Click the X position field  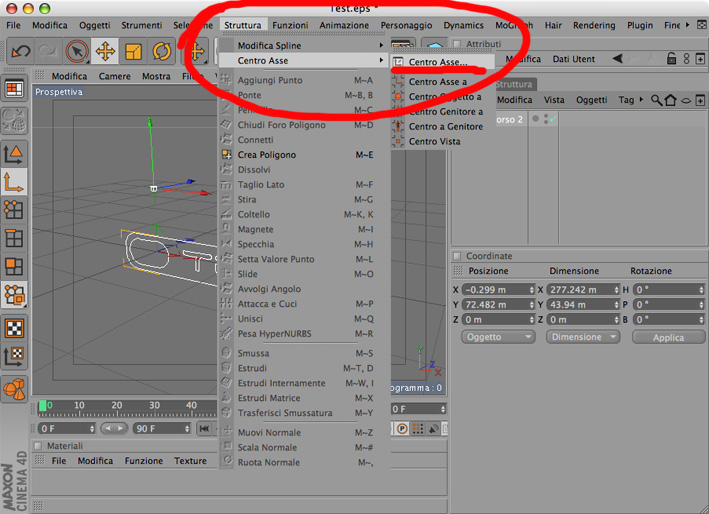(499, 290)
